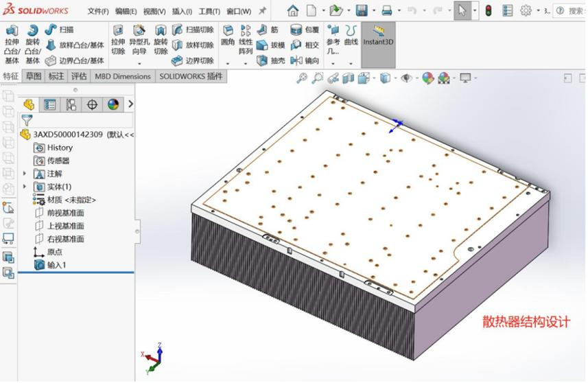Image resolution: width=588 pixels, height=383 pixels.
Task: Open the edit appearance color ball
Action: [427, 78]
